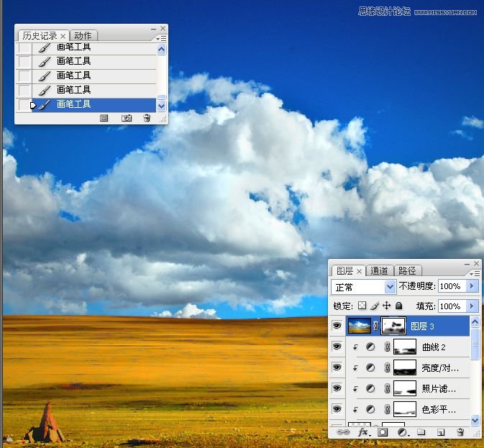The image size is (484, 448).
Task: Create new document from current history state
Action: pos(104,118)
